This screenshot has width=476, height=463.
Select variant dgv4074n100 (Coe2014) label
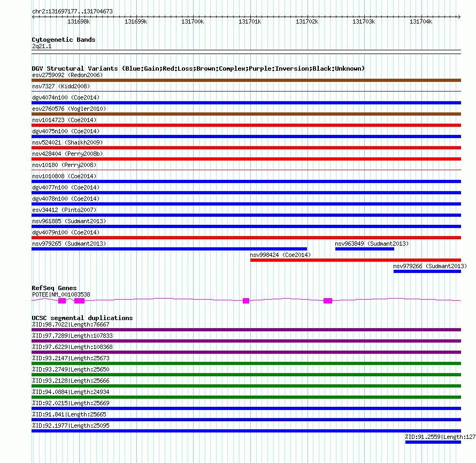tap(66, 97)
